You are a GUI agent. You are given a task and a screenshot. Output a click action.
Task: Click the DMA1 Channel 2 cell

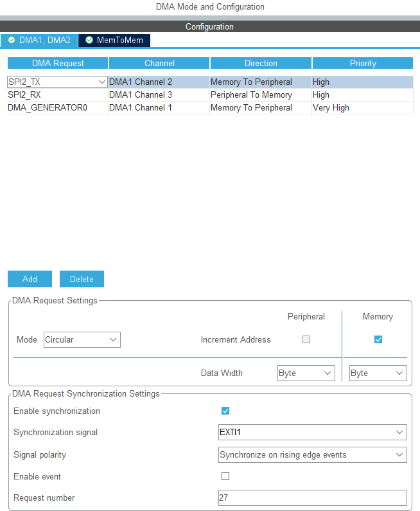(x=159, y=82)
